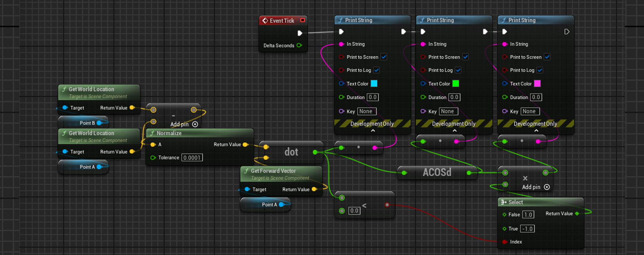Select the Normalize node title

pyautogui.click(x=169, y=133)
